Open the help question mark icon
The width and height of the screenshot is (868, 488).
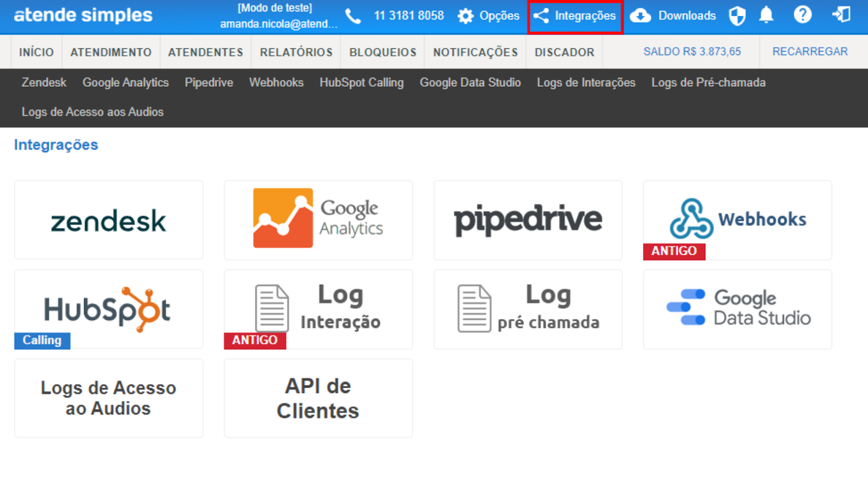coord(802,15)
